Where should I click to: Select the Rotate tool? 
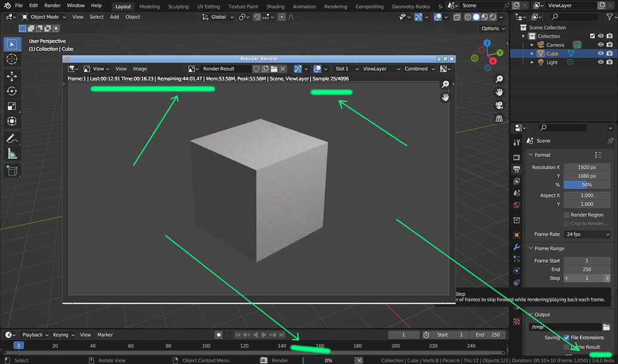[12, 91]
